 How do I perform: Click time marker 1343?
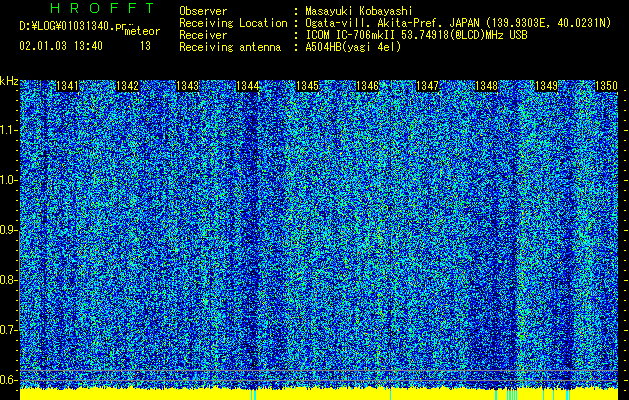187,86
